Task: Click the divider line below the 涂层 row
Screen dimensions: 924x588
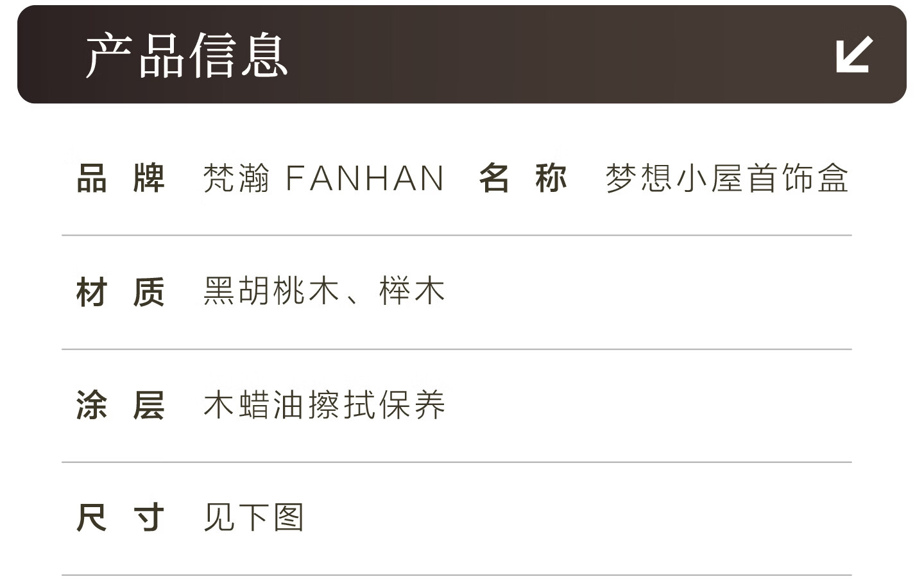Action: coord(456,462)
